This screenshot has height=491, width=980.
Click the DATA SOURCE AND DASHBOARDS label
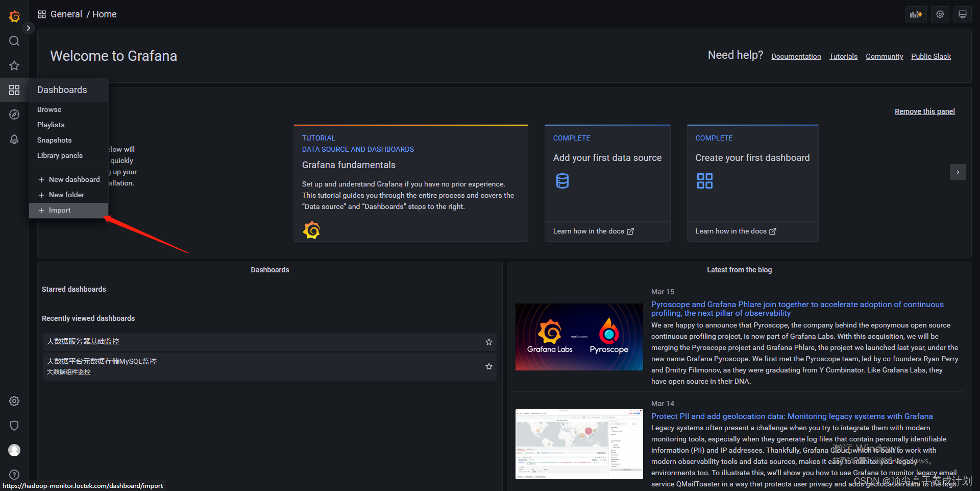(358, 149)
